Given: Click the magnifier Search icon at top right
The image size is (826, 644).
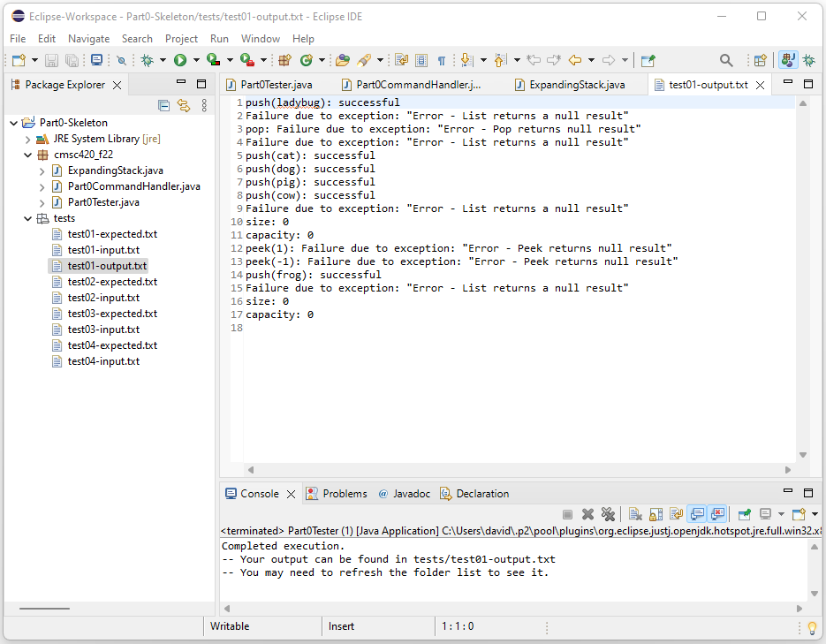Looking at the screenshot, I should pyautogui.click(x=726, y=61).
